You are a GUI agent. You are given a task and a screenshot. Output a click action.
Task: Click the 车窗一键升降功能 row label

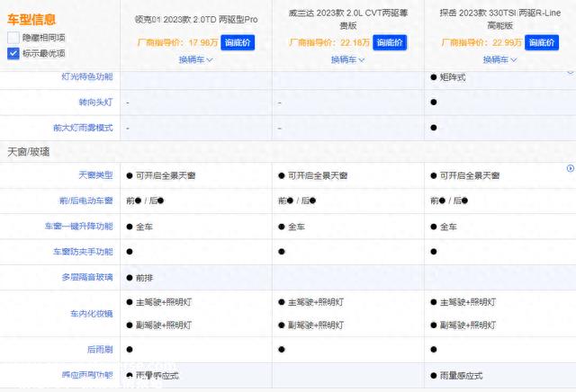79,226
